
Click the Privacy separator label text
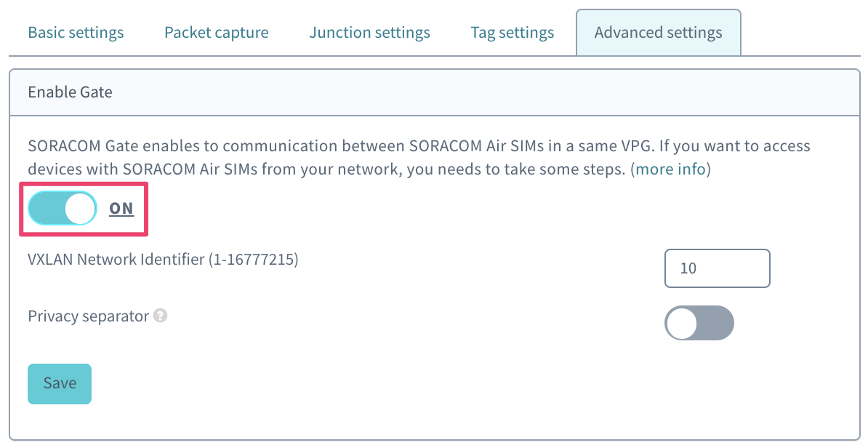88,316
